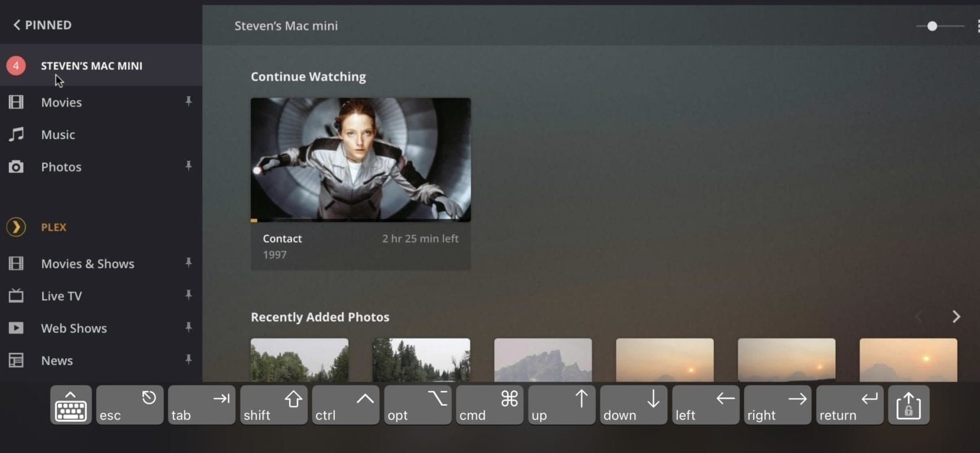The height and width of the screenshot is (453, 980).
Task: Unpin Movies using its pin toggle
Action: [x=188, y=101]
